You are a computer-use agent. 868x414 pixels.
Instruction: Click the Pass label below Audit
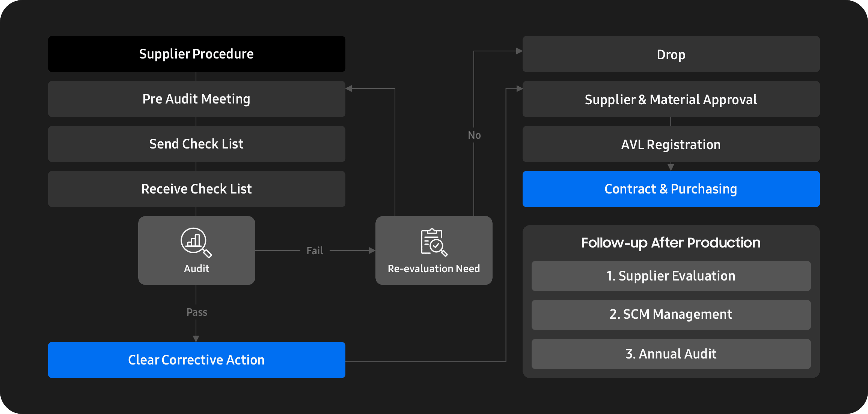pyautogui.click(x=197, y=312)
